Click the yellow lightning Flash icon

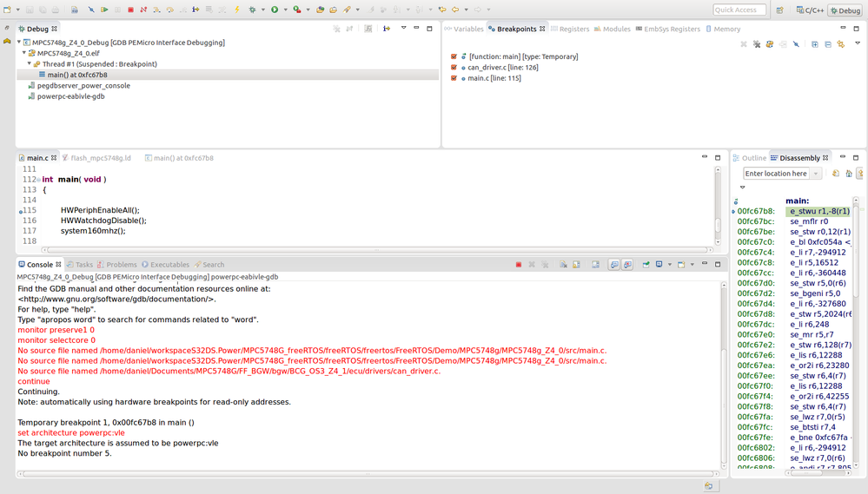[x=237, y=10]
